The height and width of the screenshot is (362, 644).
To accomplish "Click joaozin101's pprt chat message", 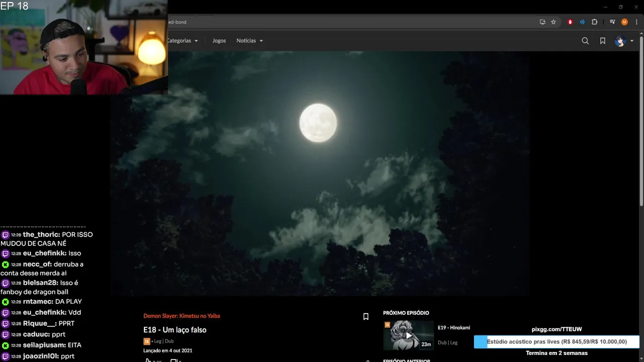I will [38, 356].
